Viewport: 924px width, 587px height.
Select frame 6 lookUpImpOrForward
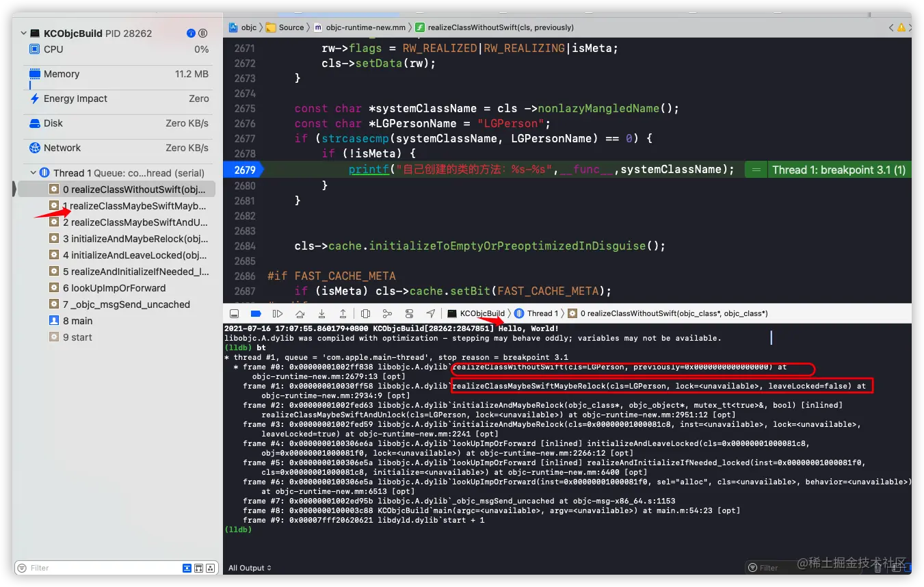(116, 288)
